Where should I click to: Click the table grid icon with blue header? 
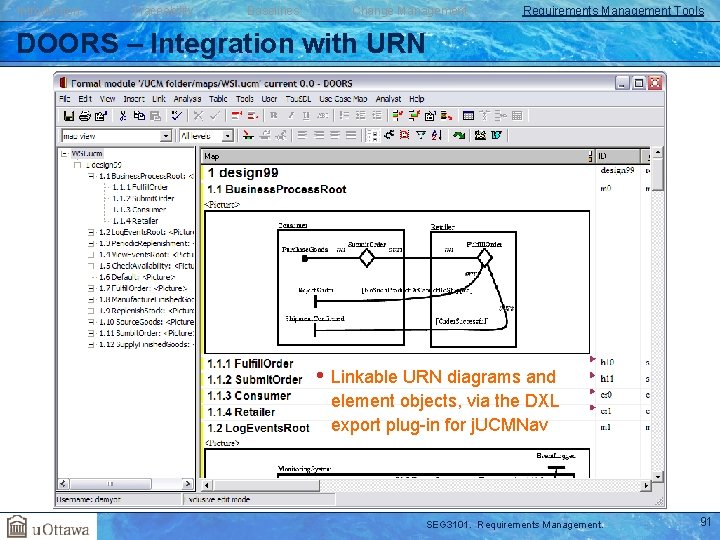pos(468,116)
